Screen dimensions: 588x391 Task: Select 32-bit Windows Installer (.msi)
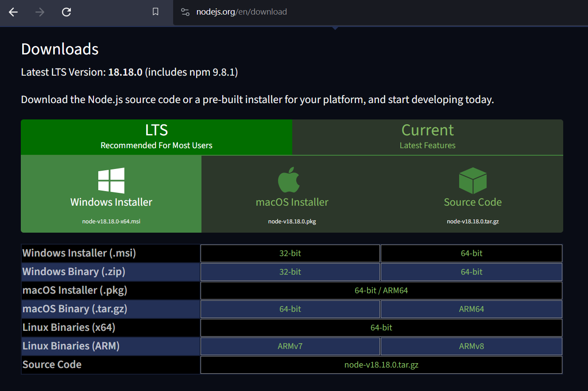(x=290, y=253)
